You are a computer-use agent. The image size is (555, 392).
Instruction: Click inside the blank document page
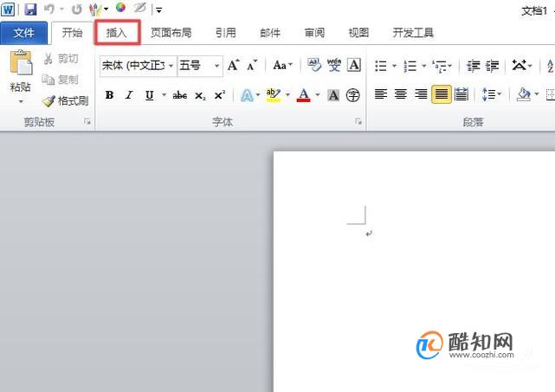click(414, 272)
